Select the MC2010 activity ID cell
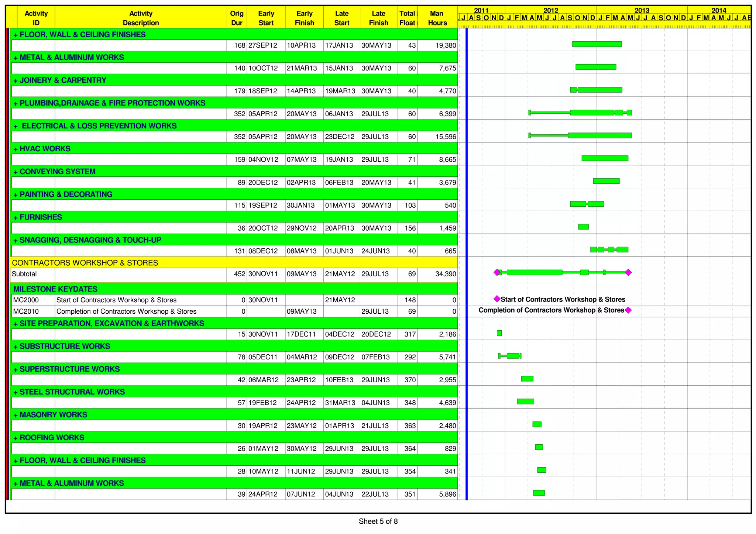The height and width of the screenshot is (534, 756). tap(33, 311)
